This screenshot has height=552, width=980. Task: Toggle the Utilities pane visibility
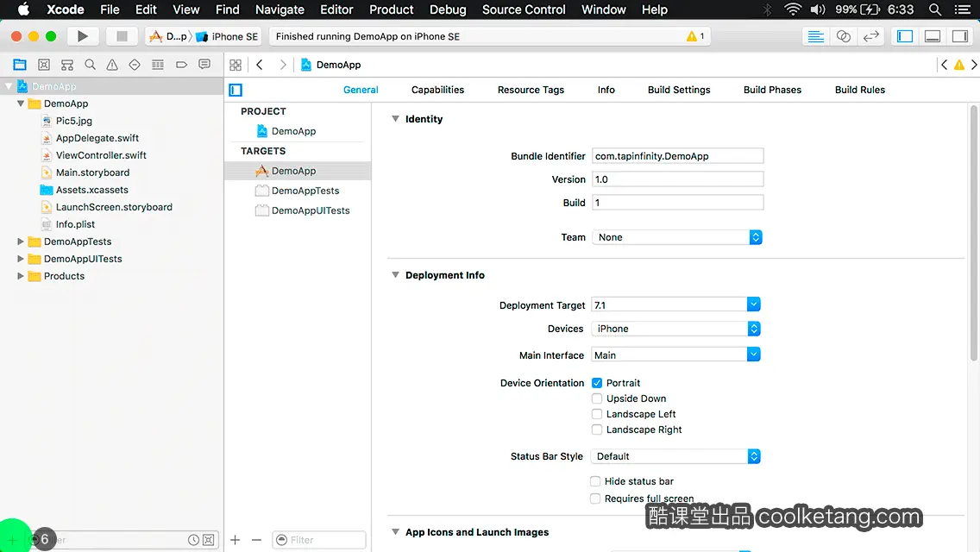pyautogui.click(x=960, y=36)
